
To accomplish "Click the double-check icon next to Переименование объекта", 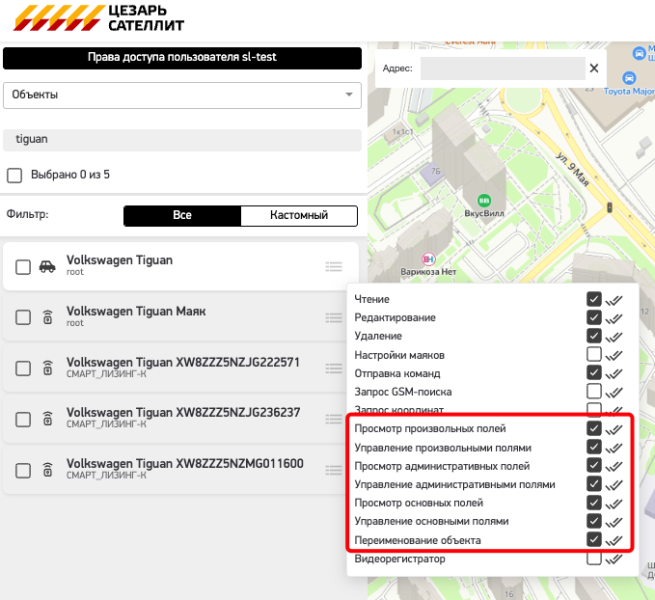I will 614,540.
